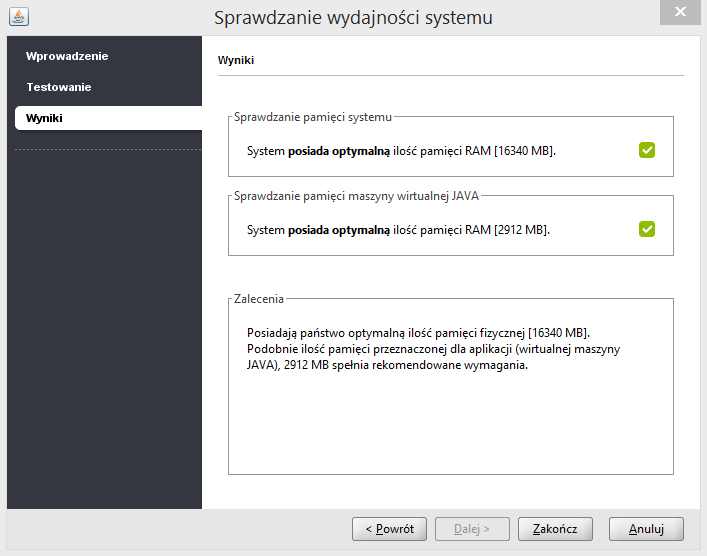Click the disabled Dalej button
The height and width of the screenshot is (556, 707).
[x=472, y=529]
